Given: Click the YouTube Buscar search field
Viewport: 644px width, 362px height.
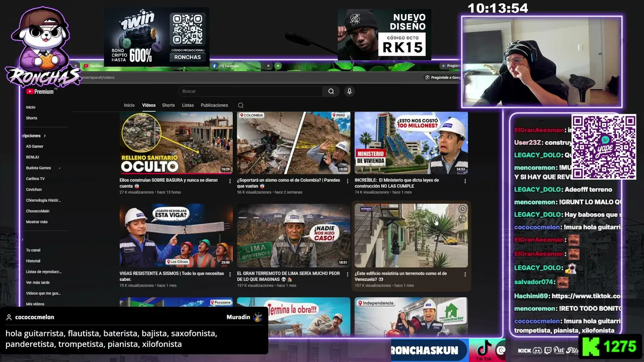Looking at the screenshot, I should (250, 91).
